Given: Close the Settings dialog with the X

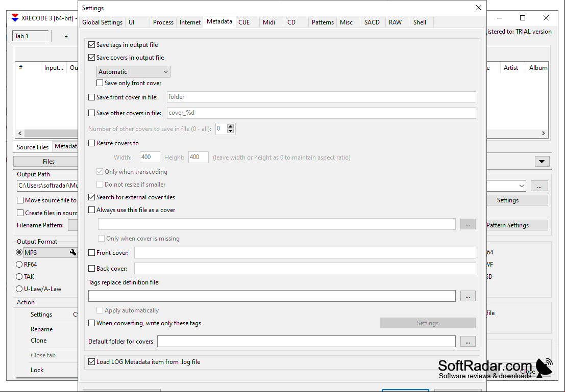Looking at the screenshot, I should 479,8.
